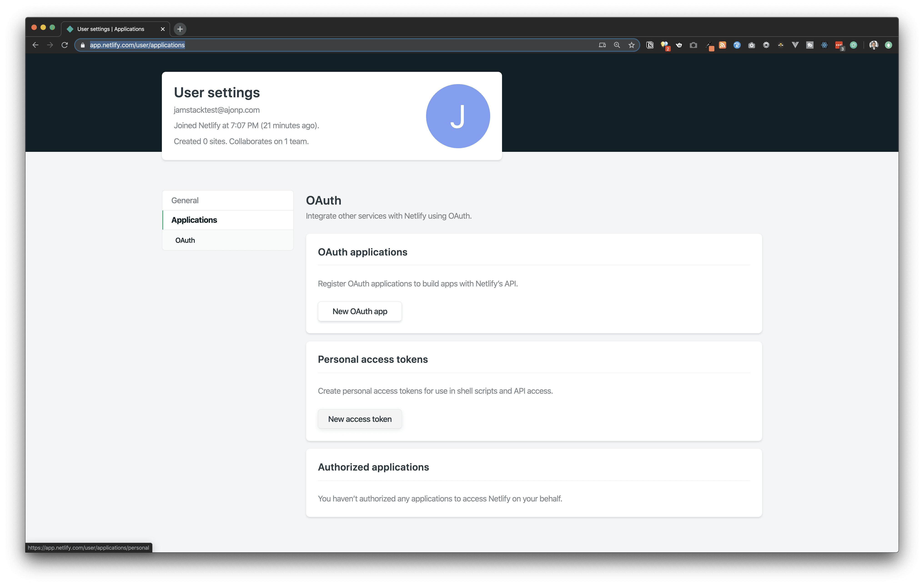Select the Applications sidebar item

(x=228, y=220)
